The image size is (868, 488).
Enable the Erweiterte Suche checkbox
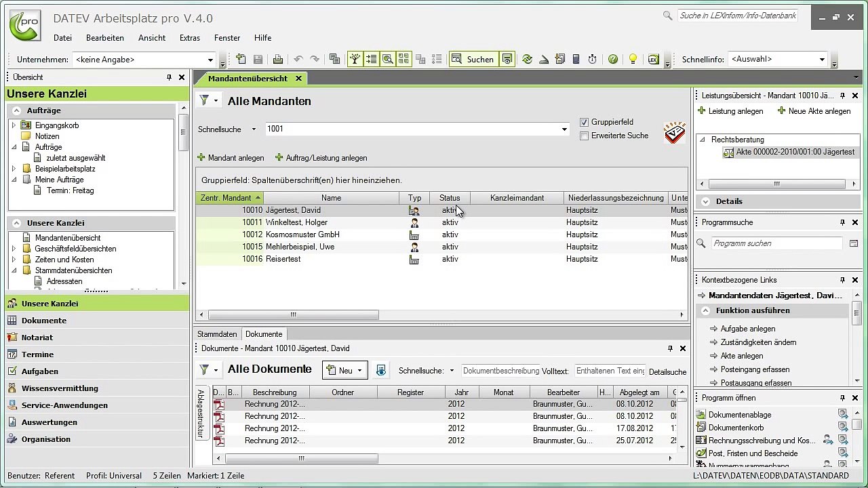584,136
